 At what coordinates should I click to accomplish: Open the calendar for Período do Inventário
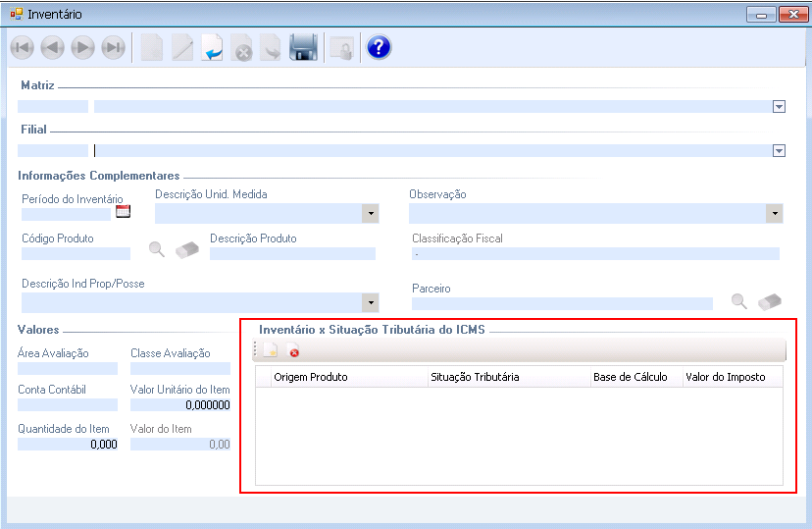point(124,211)
